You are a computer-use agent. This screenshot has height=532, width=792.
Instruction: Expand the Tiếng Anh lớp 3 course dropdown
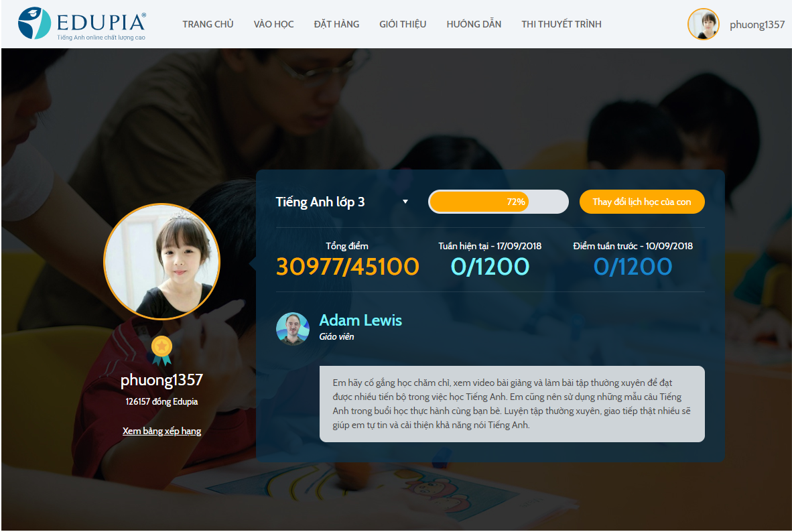coord(342,202)
